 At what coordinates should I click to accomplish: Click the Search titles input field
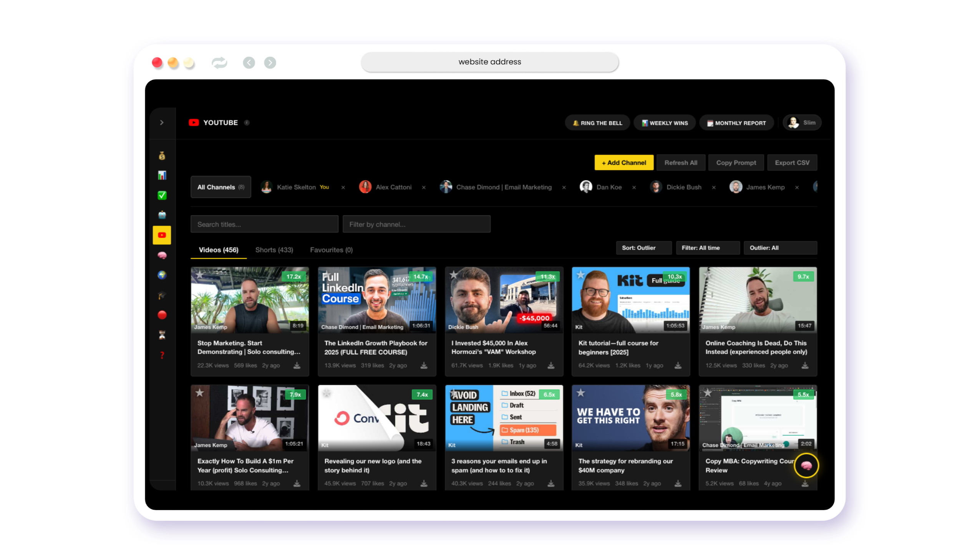coord(264,224)
